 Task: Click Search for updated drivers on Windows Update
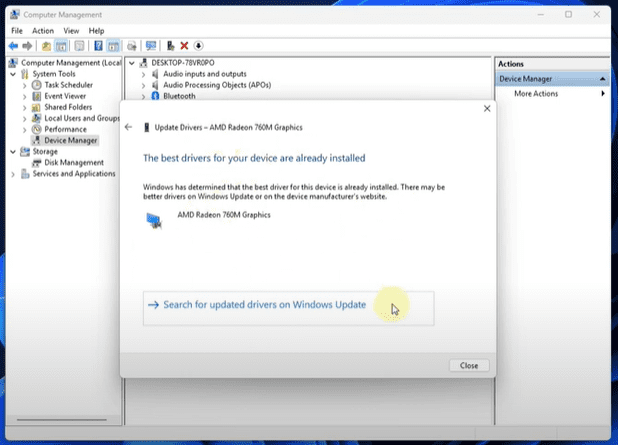click(x=265, y=305)
